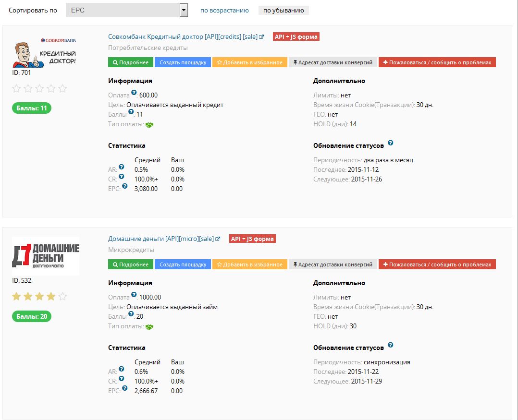Click API + JS форма badge on Домашние деньги
The width and height of the screenshot is (518, 420).
click(252, 239)
